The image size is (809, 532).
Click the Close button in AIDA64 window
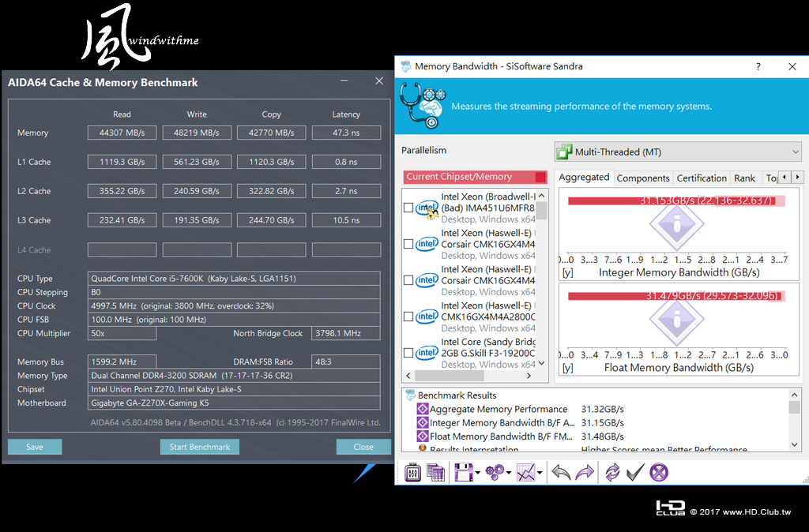363,447
